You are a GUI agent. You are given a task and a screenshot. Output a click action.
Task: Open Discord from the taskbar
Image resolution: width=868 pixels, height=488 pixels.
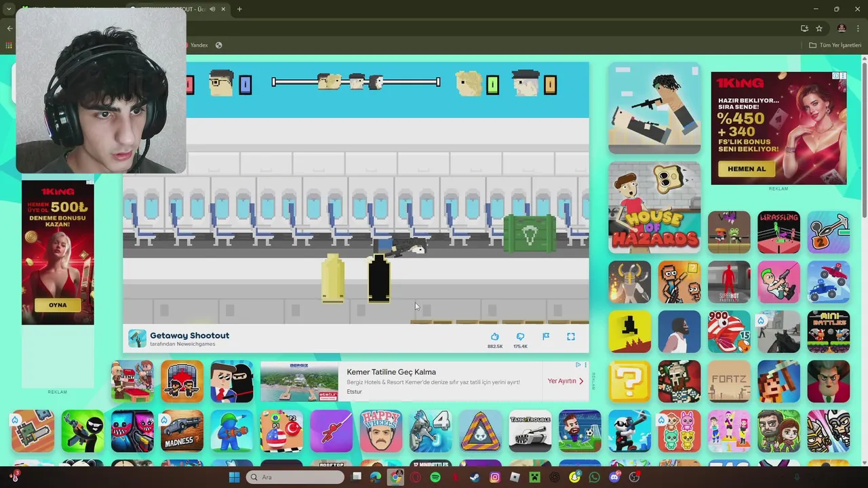click(x=614, y=477)
